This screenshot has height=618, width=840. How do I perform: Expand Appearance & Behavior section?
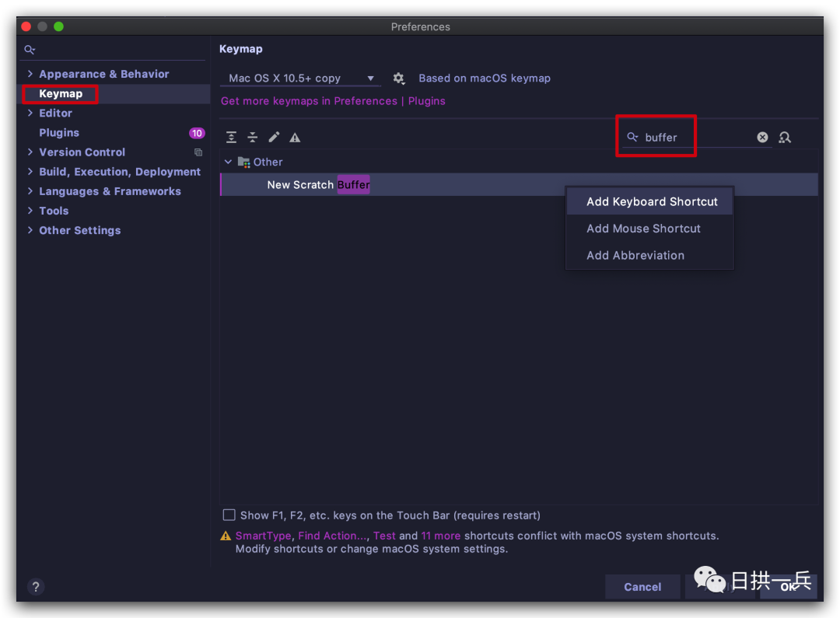[30, 74]
